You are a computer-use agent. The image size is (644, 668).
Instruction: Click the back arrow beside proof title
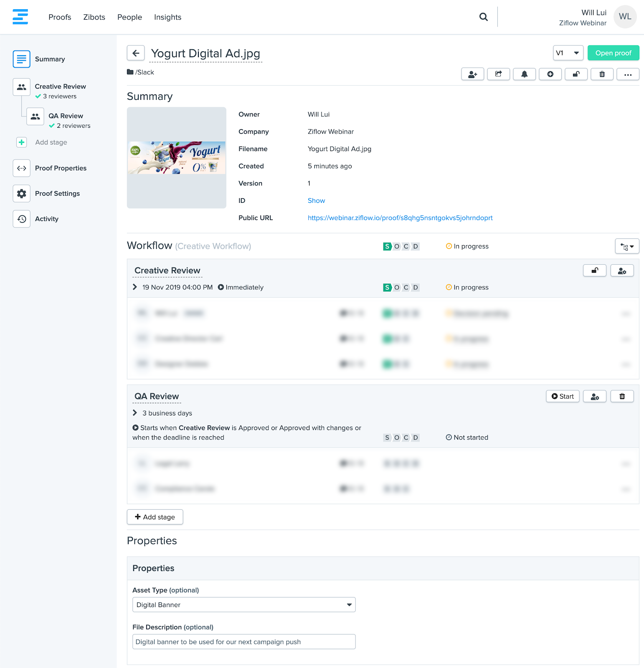pyautogui.click(x=136, y=53)
